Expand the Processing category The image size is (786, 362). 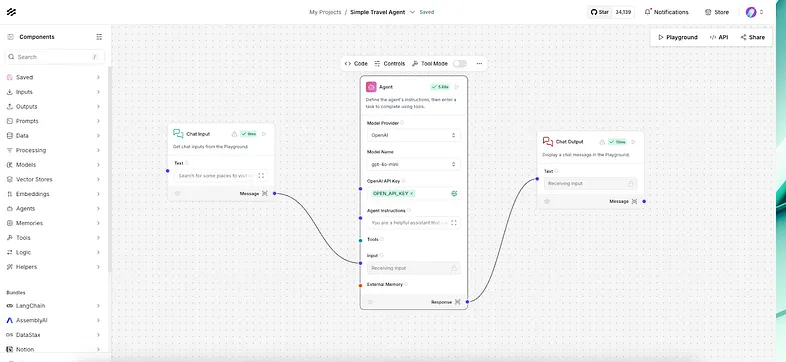(x=54, y=150)
